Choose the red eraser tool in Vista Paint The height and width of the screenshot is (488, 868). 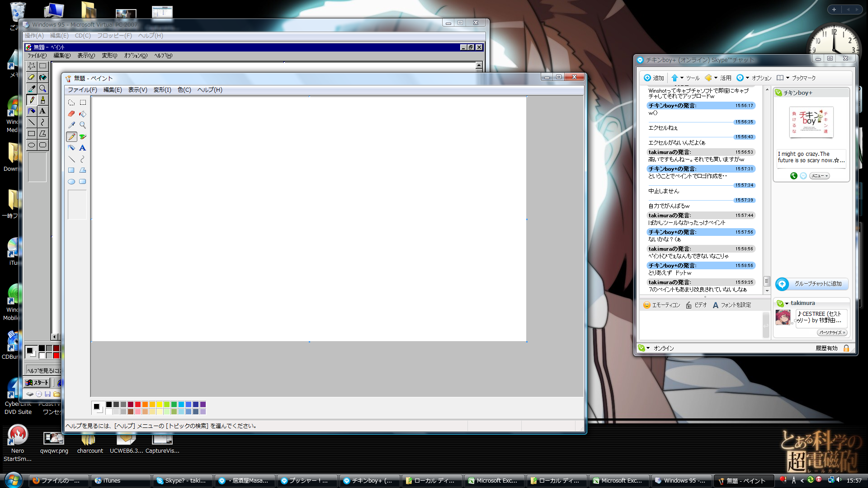coord(71,114)
